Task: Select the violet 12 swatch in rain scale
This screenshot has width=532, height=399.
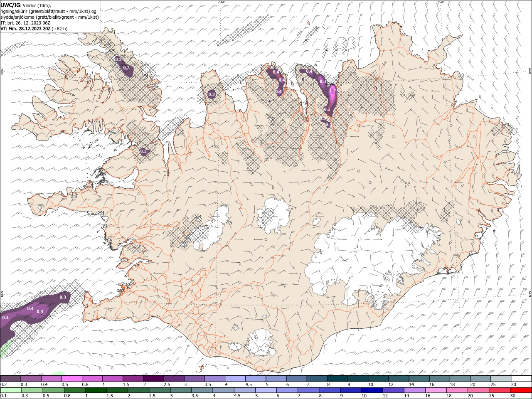Action: click(393, 390)
